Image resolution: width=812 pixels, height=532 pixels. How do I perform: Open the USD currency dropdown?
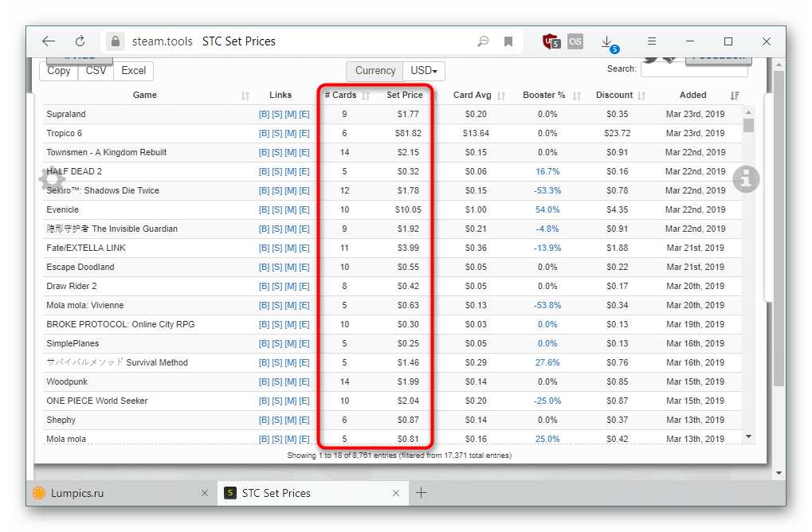pyautogui.click(x=424, y=71)
